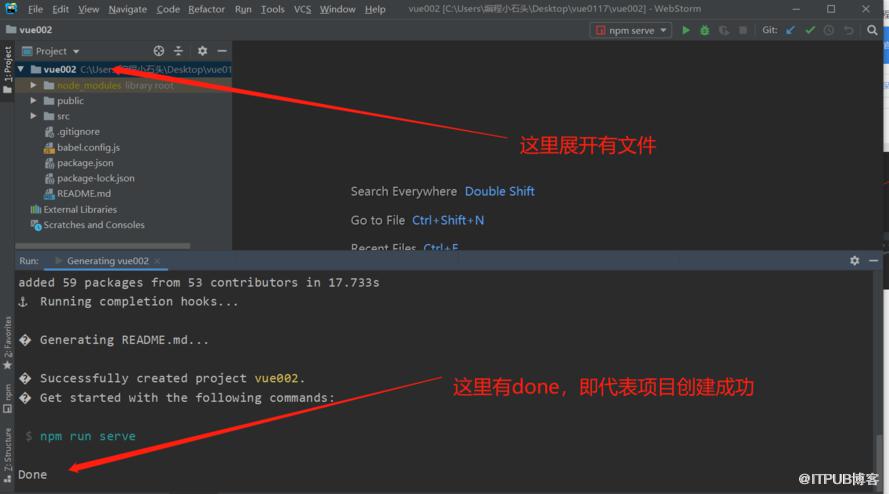Image resolution: width=889 pixels, height=494 pixels.
Task: Open the Tools menu
Action: click(x=273, y=9)
